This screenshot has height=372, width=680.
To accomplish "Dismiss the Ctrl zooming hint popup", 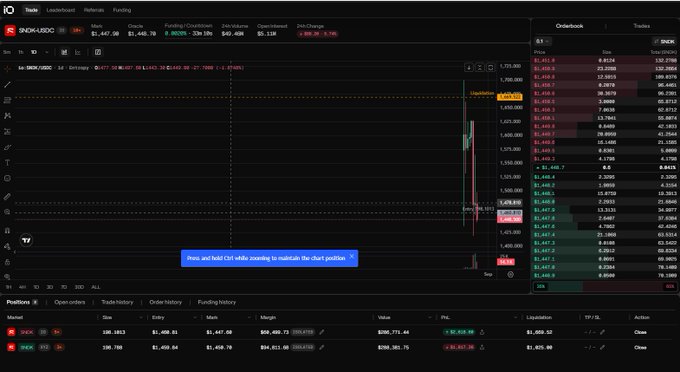I will 352,256.
